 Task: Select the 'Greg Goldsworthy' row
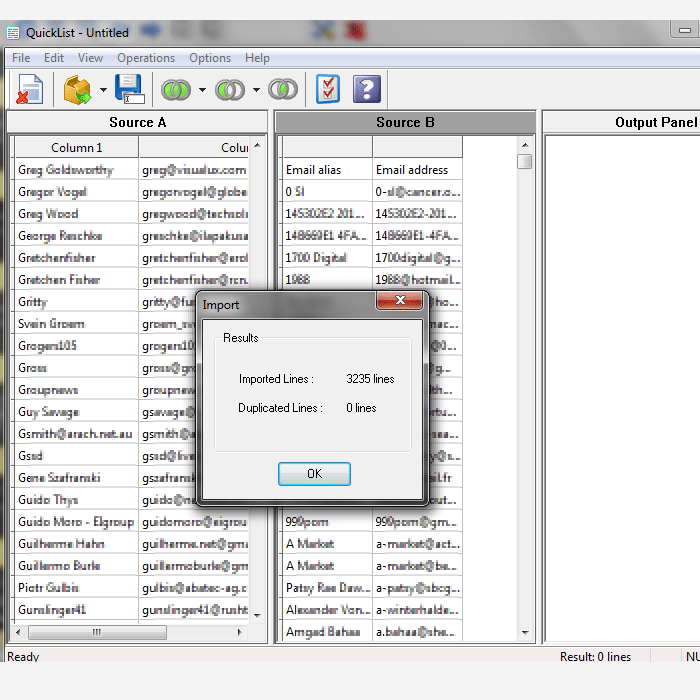[132, 170]
